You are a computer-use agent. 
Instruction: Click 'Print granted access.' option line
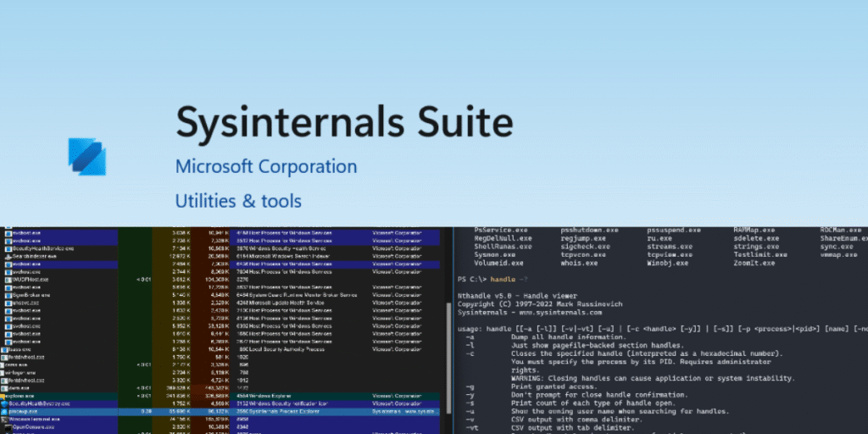(x=554, y=387)
